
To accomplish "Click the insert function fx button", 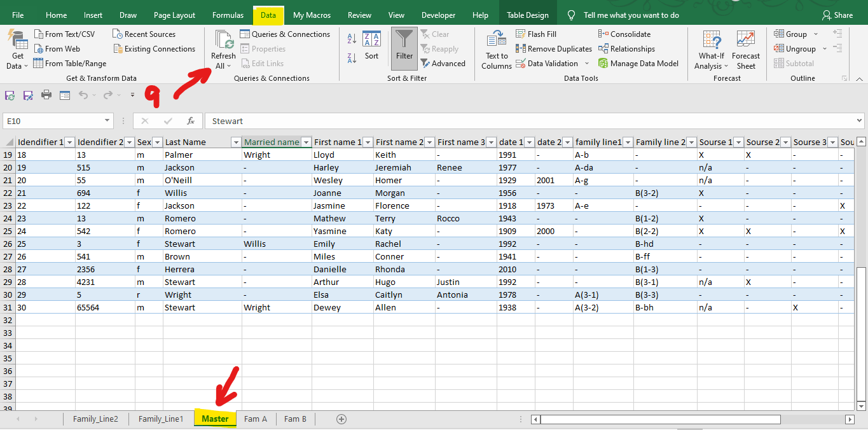I will pyautogui.click(x=191, y=121).
